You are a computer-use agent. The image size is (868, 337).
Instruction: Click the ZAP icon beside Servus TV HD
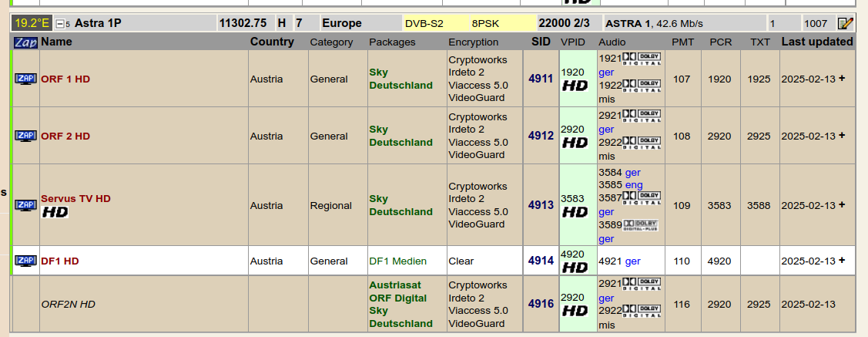pyautogui.click(x=25, y=205)
